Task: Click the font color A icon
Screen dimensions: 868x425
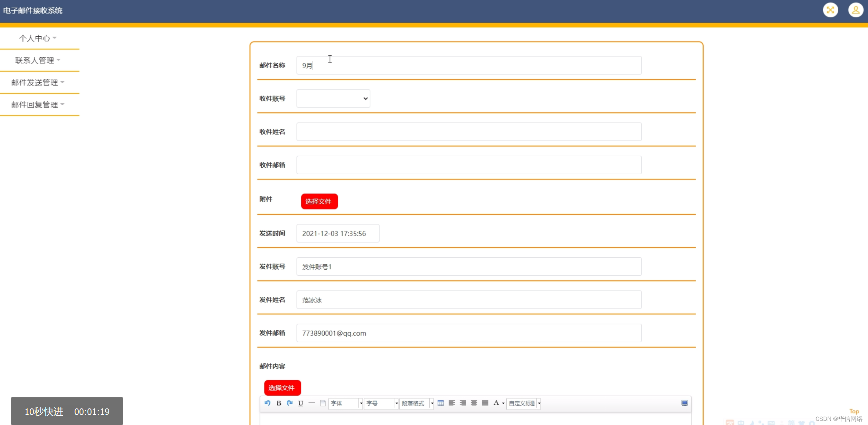Action: click(x=496, y=403)
